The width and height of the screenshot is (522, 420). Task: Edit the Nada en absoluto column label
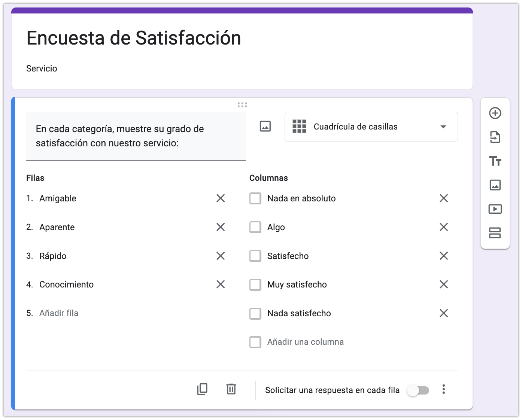[x=301, y=198]
